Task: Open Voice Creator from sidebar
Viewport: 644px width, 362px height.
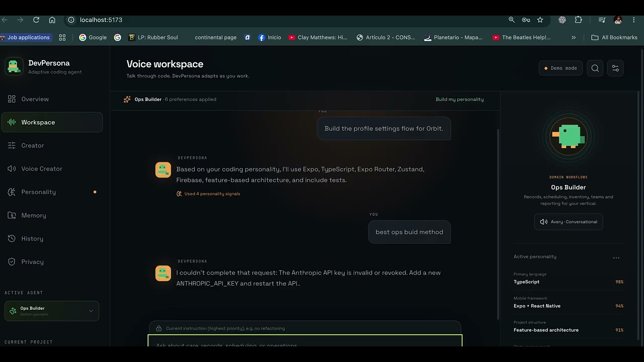Action: [52, 168]
